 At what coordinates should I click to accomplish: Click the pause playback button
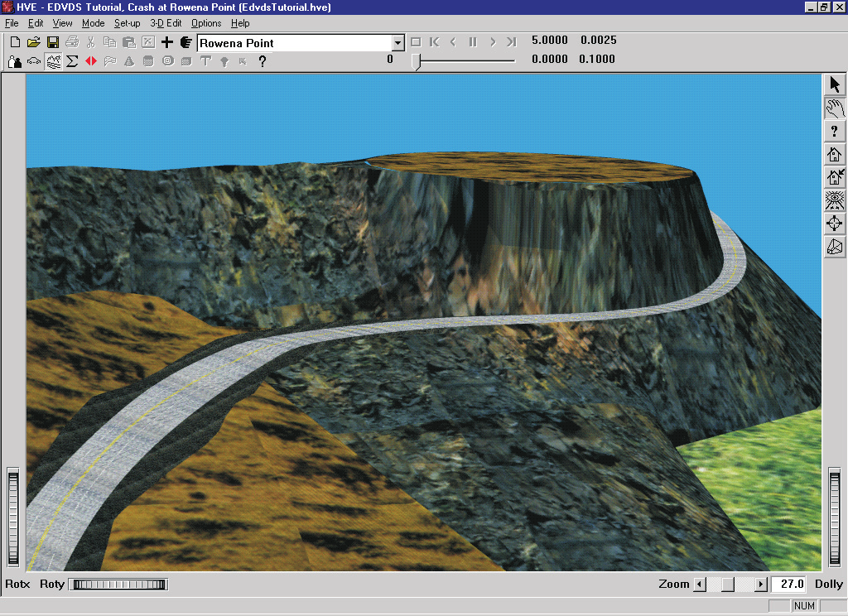[473, 42]
